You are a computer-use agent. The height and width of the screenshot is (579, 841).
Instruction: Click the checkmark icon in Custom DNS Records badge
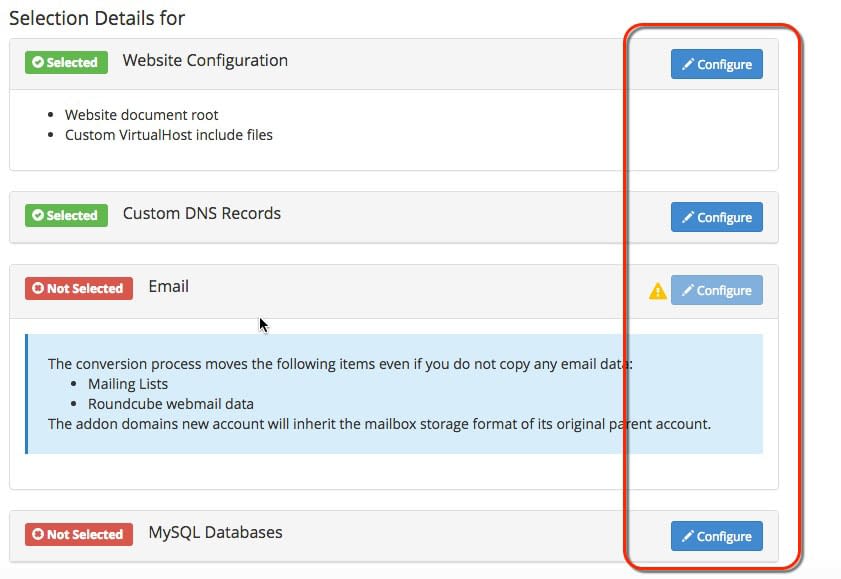point(38,215)
